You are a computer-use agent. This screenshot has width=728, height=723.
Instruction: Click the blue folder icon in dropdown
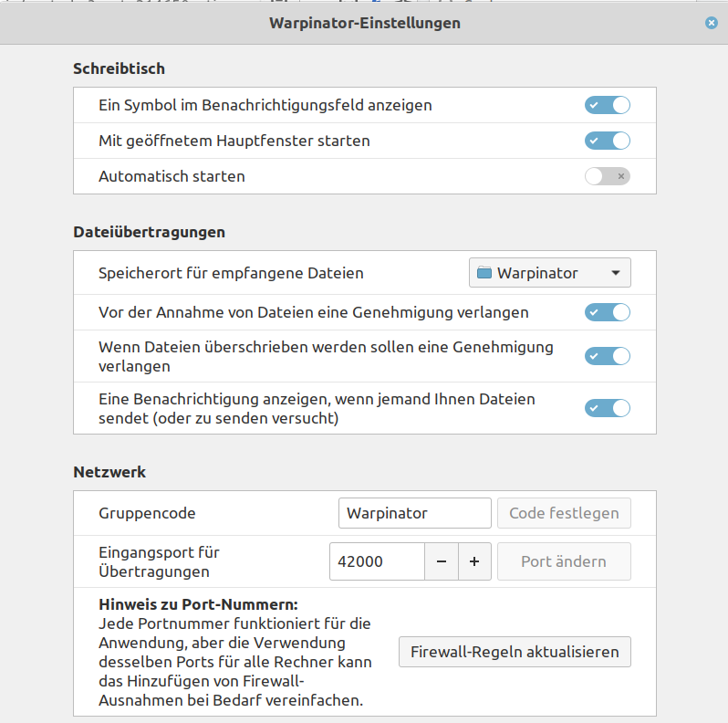[484, 273]
